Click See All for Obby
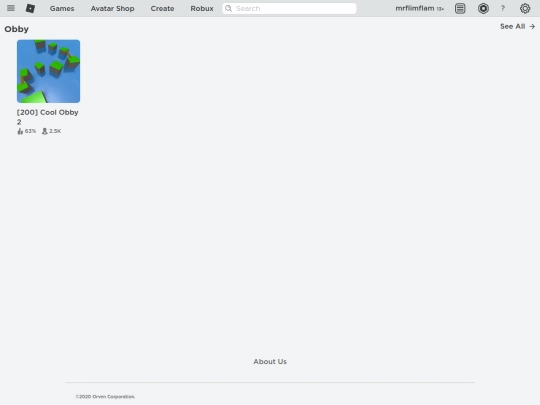The image size is (540, 405). pyautogui.click(x=517, y=26)
